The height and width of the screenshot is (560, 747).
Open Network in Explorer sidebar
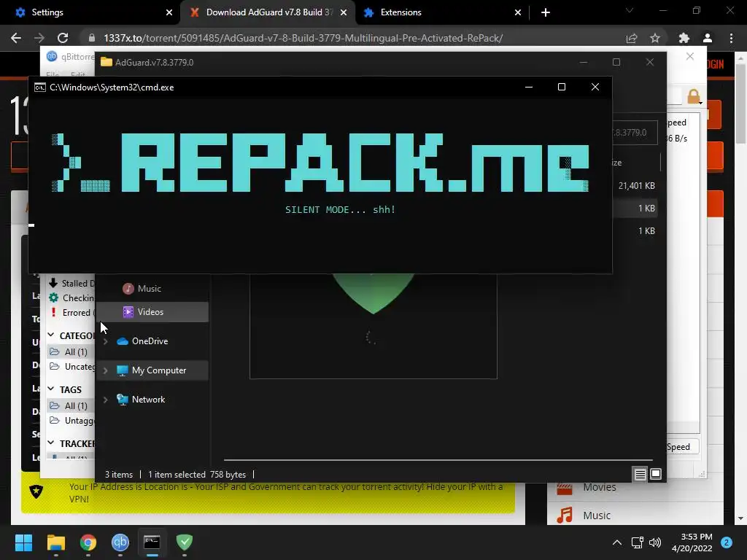(148, 400)
